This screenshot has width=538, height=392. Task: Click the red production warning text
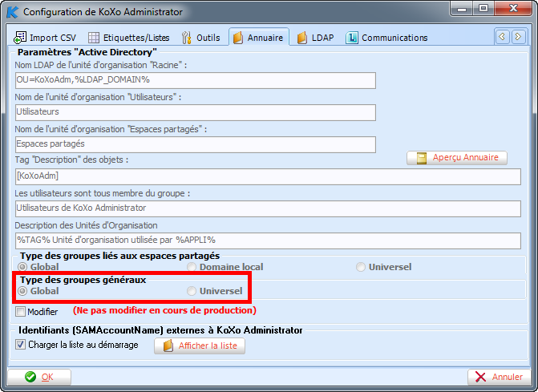click(x=164, y=310)
